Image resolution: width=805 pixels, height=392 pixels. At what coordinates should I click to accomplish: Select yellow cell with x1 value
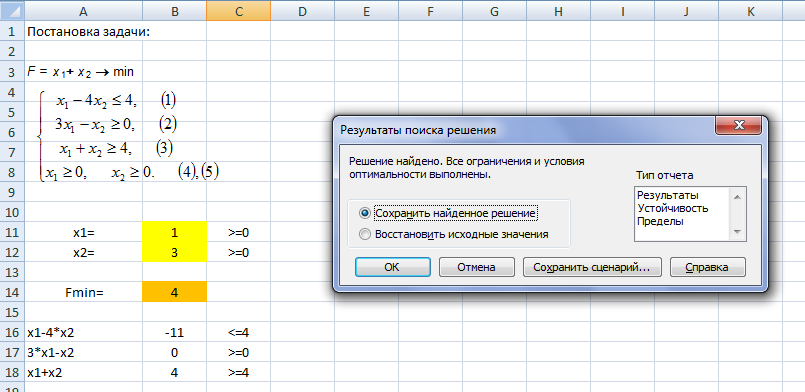175,232
